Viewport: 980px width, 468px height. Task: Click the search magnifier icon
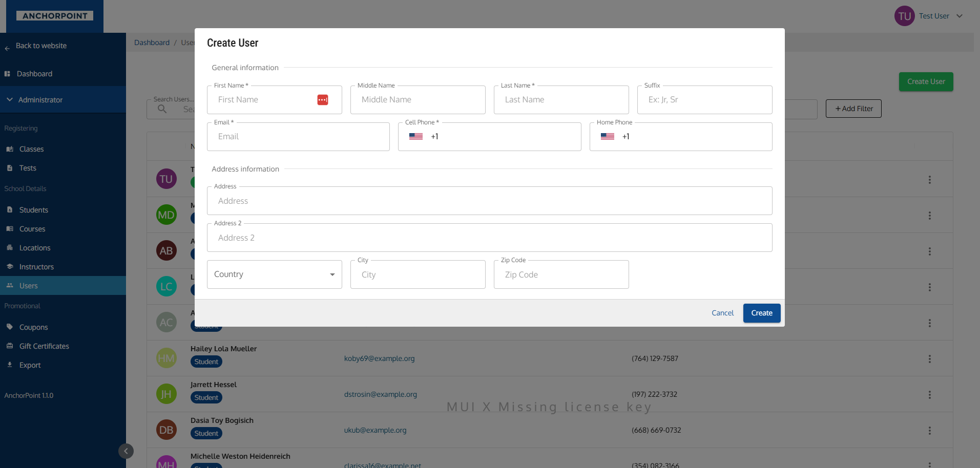tap(162, 109)
